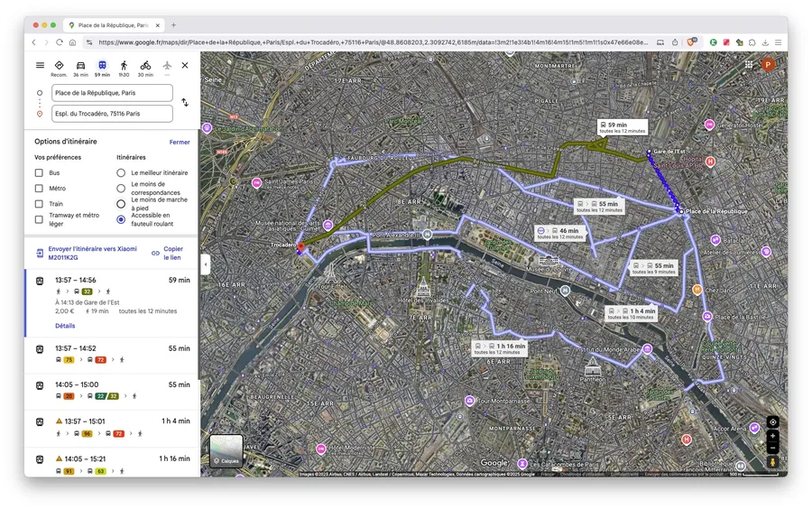Collapse the side panel arrow

[206, 264]
